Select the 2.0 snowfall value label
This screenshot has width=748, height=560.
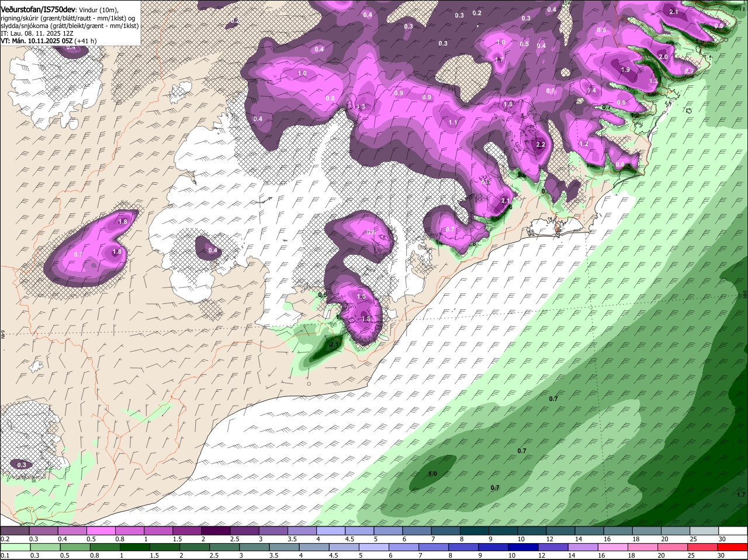tap(663, 57)
